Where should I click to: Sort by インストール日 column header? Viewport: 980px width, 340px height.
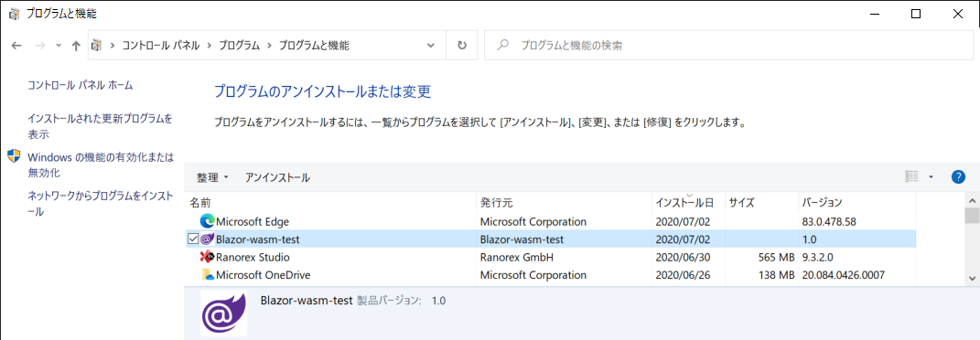coord(689,203)
